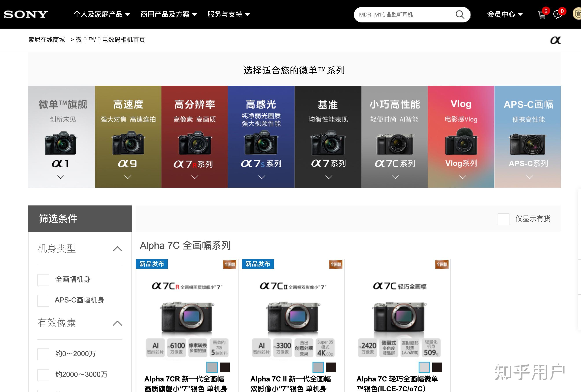Select the 高分辨率 α7R series tile
Screen dimensions: 581x392
point(195,137)
